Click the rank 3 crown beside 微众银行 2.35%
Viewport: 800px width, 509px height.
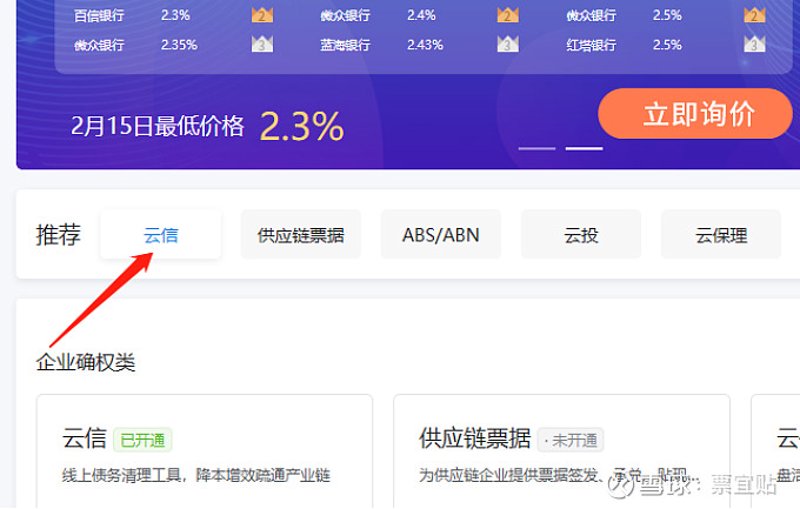(262, 44)
